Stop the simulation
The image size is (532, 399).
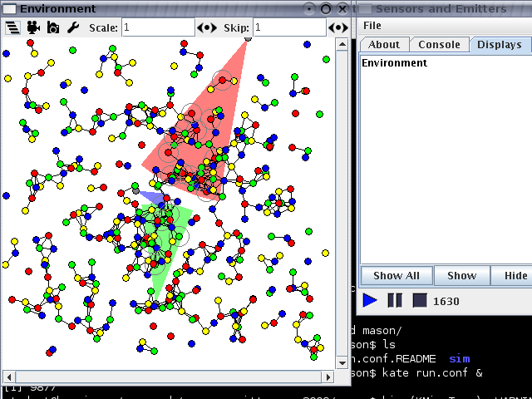coord(420,300)
